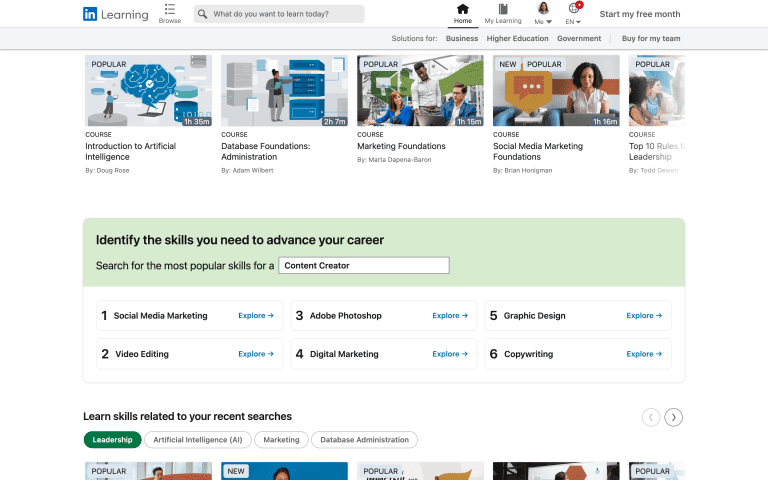This screenshot has height=480, width=768.
Task: Open the Me profile dropdown
Action: 543,14
